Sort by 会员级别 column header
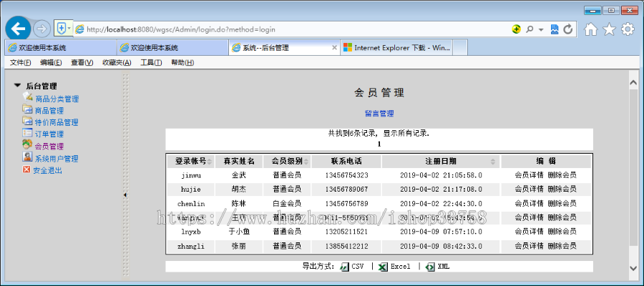The width and height of the screenshot is (644, 286). (287, 162)
